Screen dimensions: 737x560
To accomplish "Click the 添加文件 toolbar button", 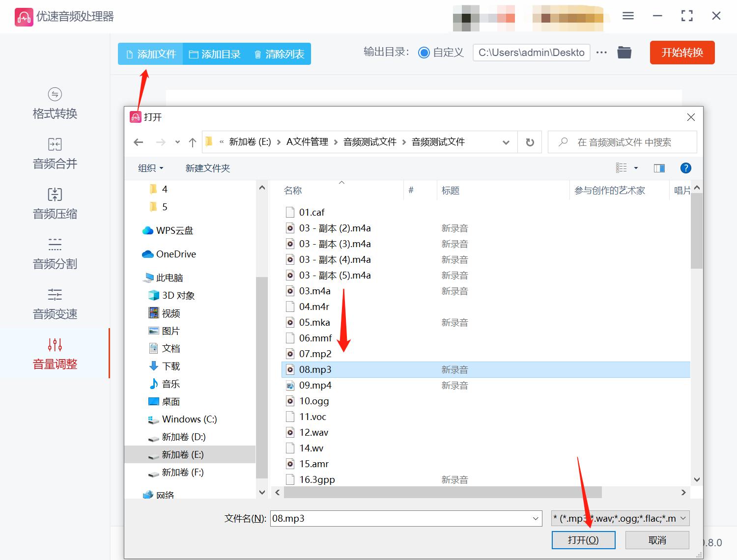I will [x=150, y=54].
